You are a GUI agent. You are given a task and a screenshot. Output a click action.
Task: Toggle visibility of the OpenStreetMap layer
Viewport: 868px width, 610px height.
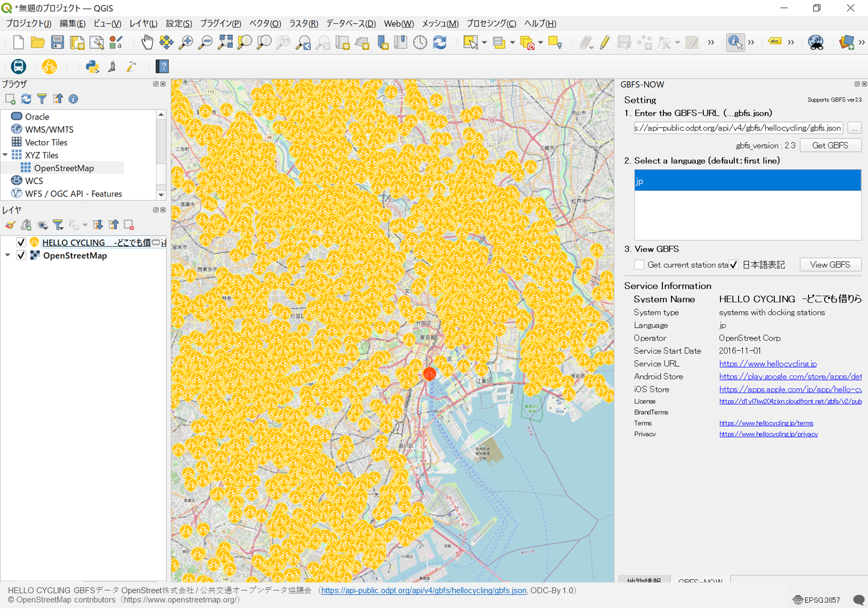21,255
